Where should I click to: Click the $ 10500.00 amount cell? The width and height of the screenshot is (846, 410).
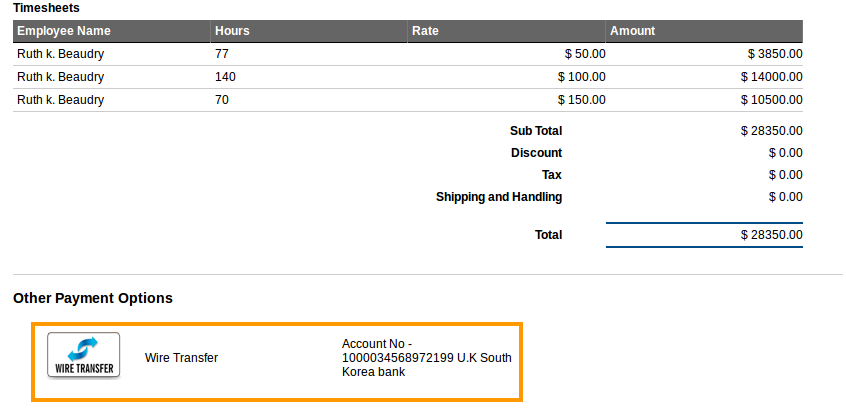click(x=771, y=100)
